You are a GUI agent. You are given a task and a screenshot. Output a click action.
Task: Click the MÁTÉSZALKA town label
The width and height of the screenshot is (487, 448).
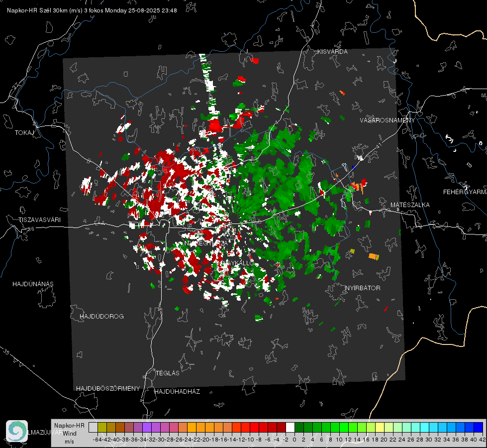(x=410, y=205)
